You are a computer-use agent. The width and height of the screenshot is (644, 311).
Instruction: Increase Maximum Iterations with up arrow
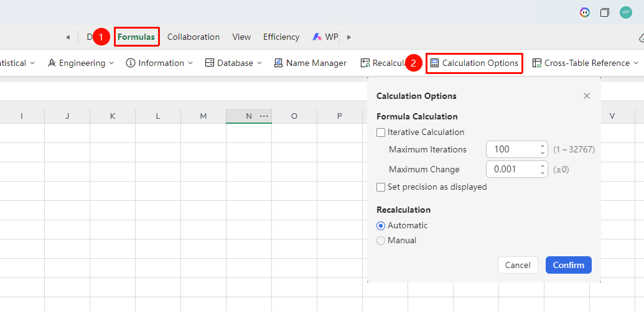543,146
